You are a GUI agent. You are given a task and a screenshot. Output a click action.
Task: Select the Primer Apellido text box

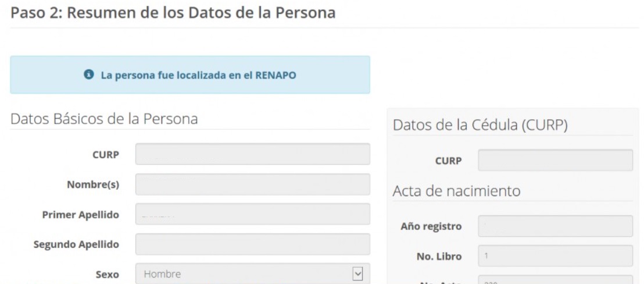pyautogui.click(x=252, y=214)
